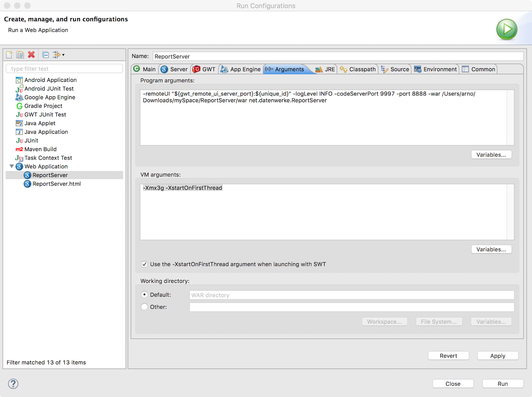The height and width of the screenshot is (397, 532).
Task: Click the VM arguments vertical scrollbar
Action: (510, 212)
